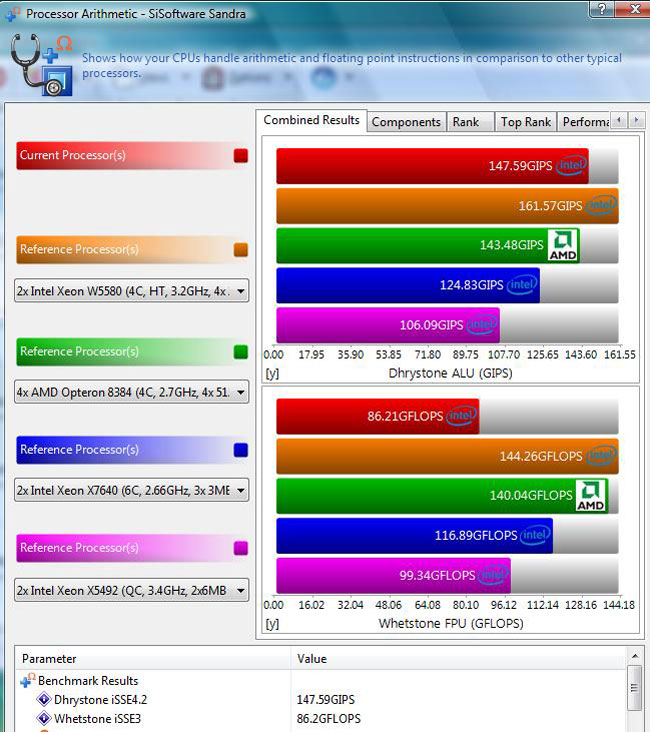The width and height of the screenshot is (650, 732).
Task: Click the red 147.59GIPS bar
Action: (432, 166)
